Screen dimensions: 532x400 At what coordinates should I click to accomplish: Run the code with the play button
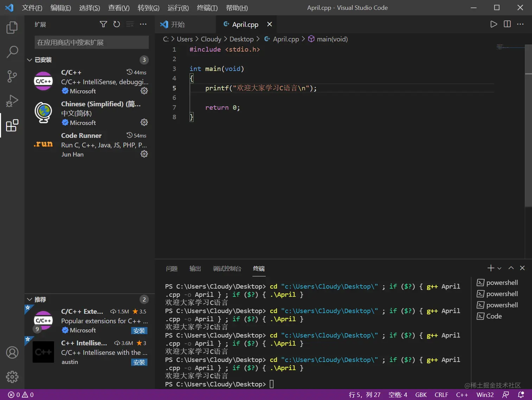[494, 24]
